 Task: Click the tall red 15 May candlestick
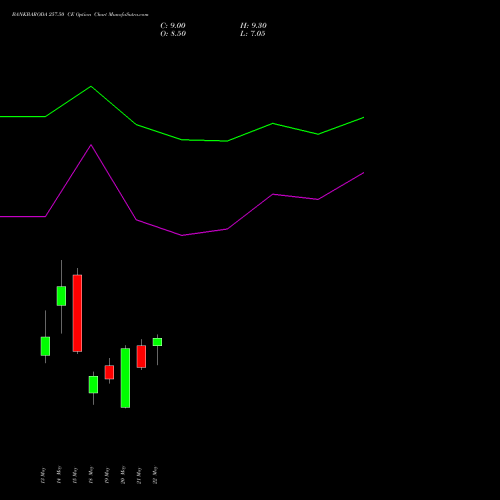(77, 313)
